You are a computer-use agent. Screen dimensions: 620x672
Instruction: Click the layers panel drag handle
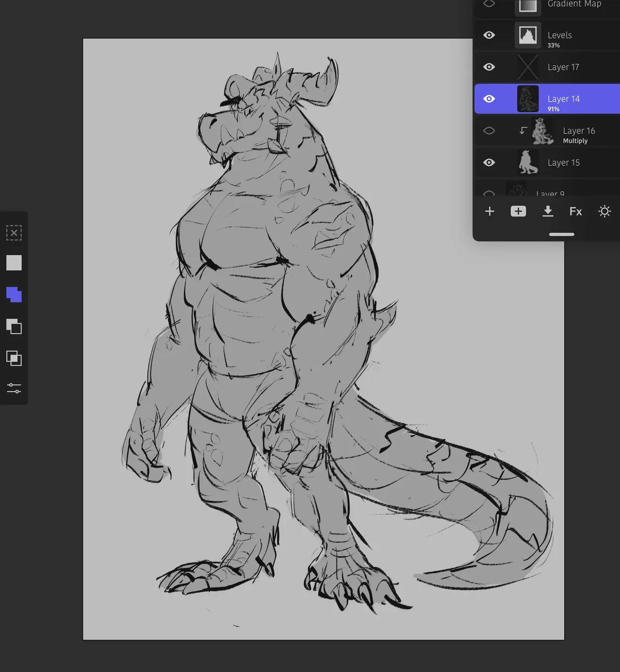(x=561, y=234)
